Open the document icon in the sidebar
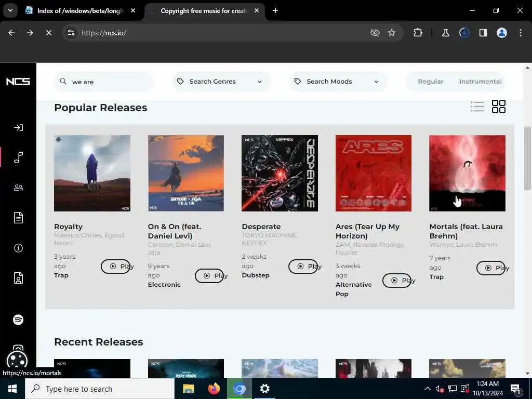The width and height of the screenshot is (532, 399). [18, 218]
